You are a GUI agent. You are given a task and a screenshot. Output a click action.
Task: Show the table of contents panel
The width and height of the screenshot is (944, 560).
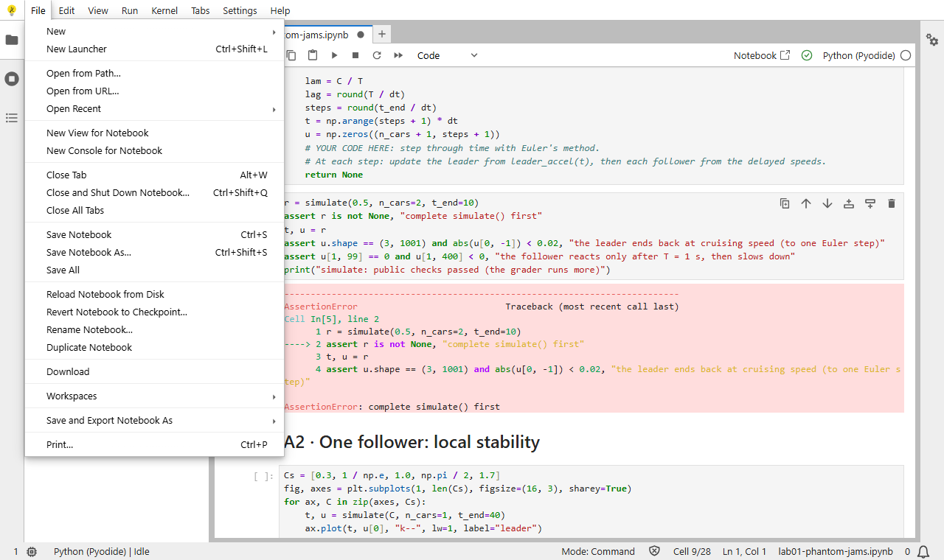pos(12,118)
